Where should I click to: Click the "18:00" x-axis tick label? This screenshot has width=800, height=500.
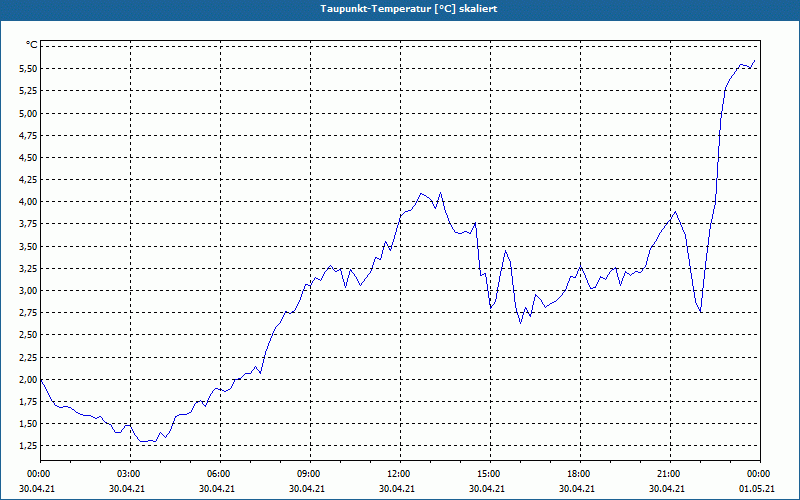pyautogui.click(x=580, y=474)
